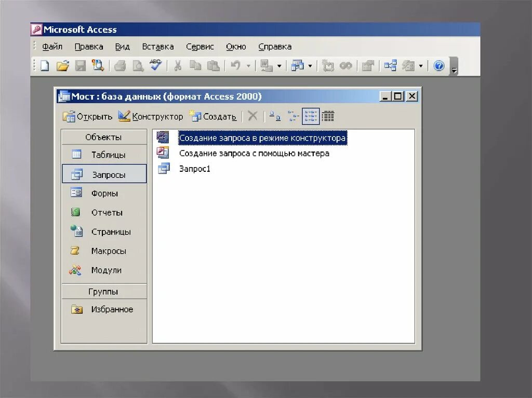Open the Файл menu
The height and width of the screenshot is (398, 532).
tap(52, 47)
